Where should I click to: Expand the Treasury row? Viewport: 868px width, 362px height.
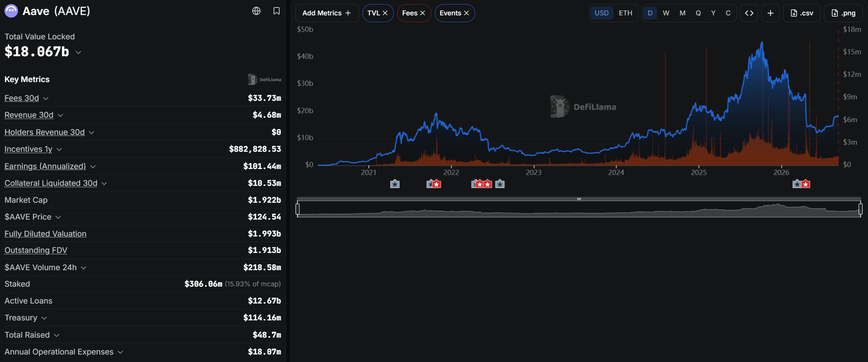click(44, 318)
